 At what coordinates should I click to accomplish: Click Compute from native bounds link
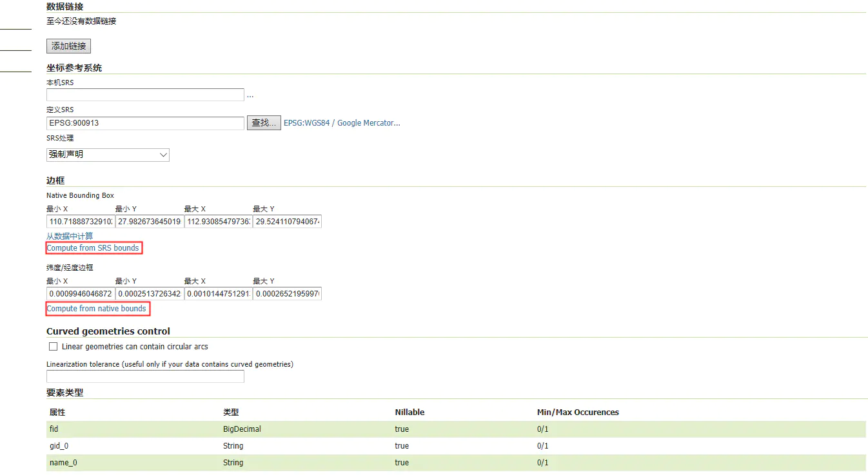click(97, 309)
